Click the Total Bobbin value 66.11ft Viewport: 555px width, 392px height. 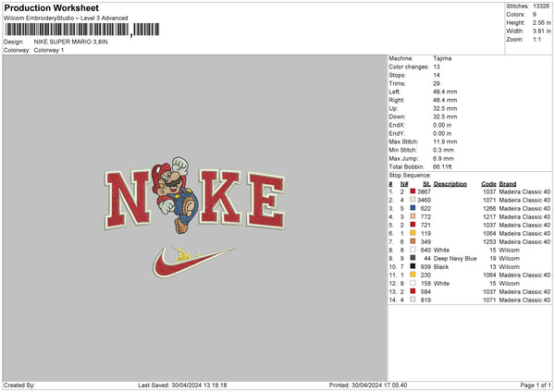point(442,167)
